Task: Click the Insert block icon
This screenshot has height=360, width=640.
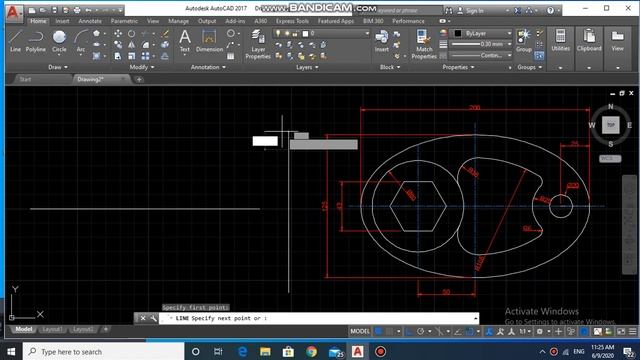Action: [382, 41]
